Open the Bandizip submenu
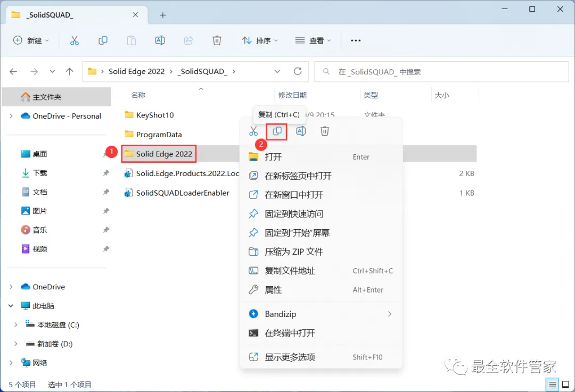This screenshot has width=575, height=392. pyautogui.click(x=321, y=314)
